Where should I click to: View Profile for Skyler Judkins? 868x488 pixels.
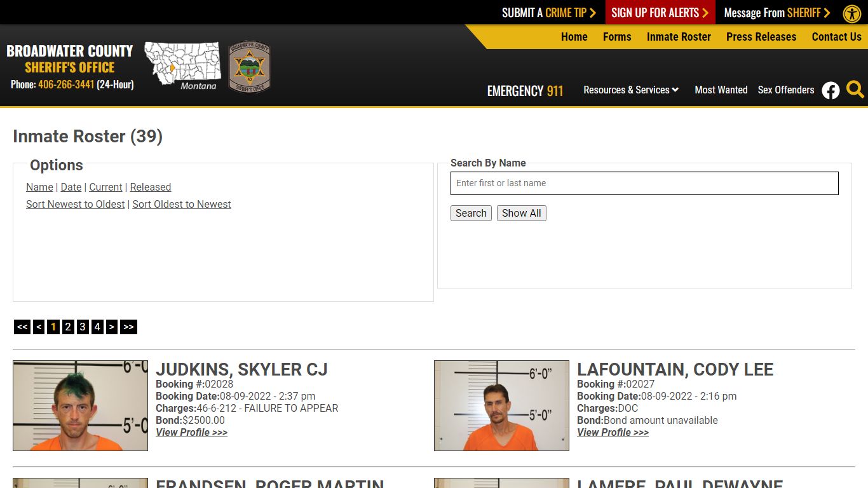tap(191, 432)
